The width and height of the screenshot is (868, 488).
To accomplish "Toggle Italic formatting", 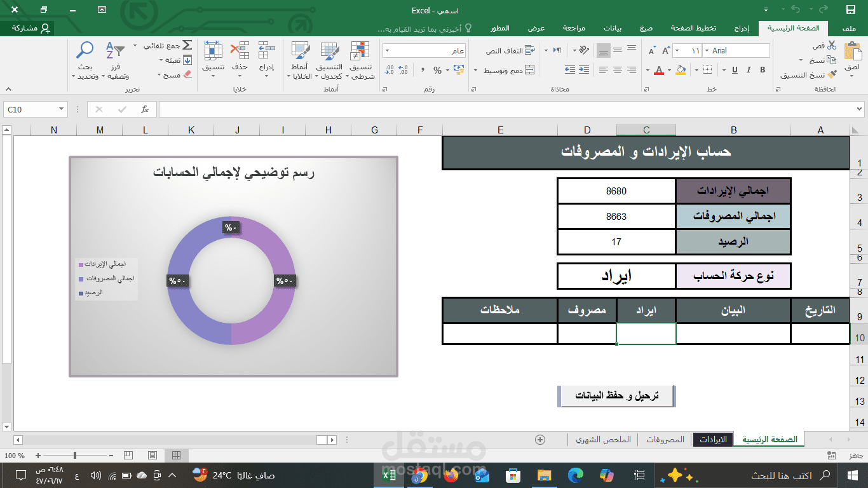I will pyautogui.click(x=749, y=70).
